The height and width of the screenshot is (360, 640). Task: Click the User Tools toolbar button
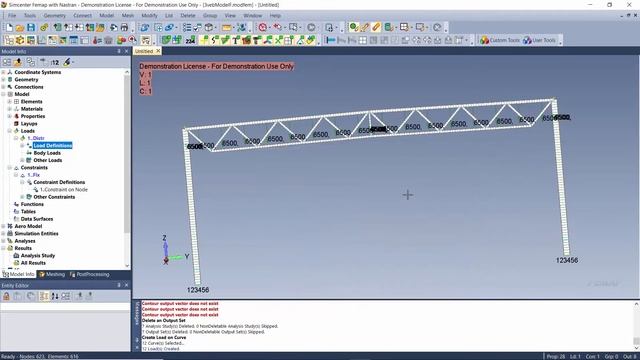(539, 40)
